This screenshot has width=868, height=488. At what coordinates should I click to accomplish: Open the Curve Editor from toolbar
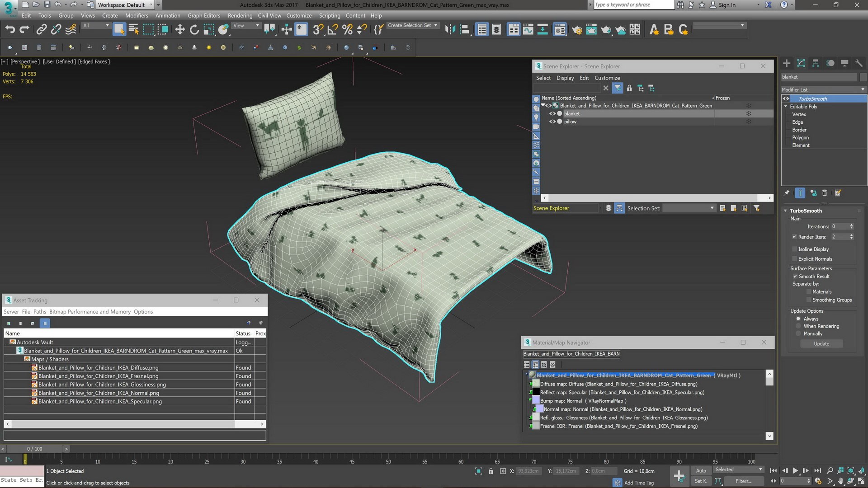coord(528,30)
